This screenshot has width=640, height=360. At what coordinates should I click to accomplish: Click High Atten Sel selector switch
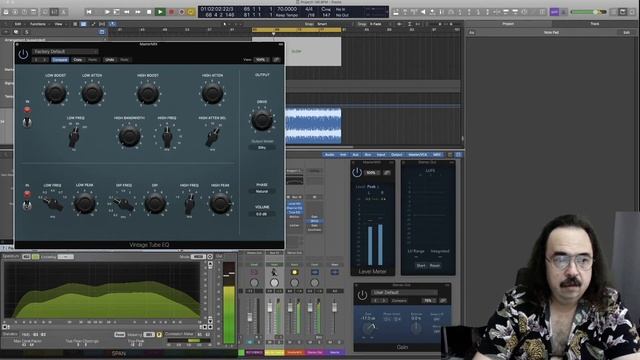[x=213, y=137]
